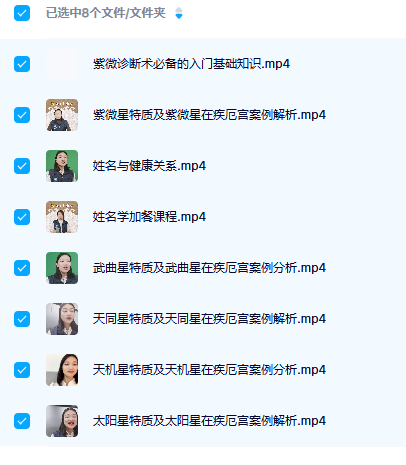Screen dimensions: 406x465
Task: Uncheck 紫微诊断术必备的入门基础知识.mp4 checkbox
Action: click(22, 64)
